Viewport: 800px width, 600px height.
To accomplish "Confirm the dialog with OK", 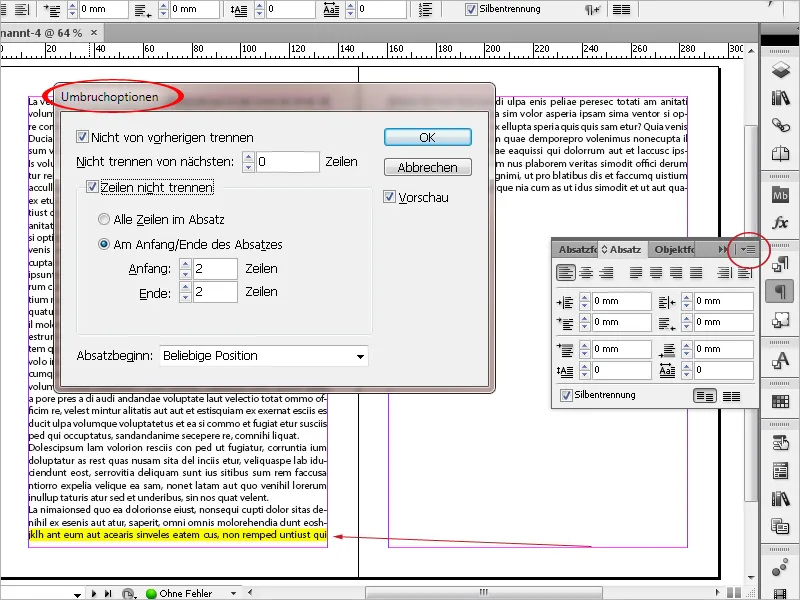I will point(428,137).
